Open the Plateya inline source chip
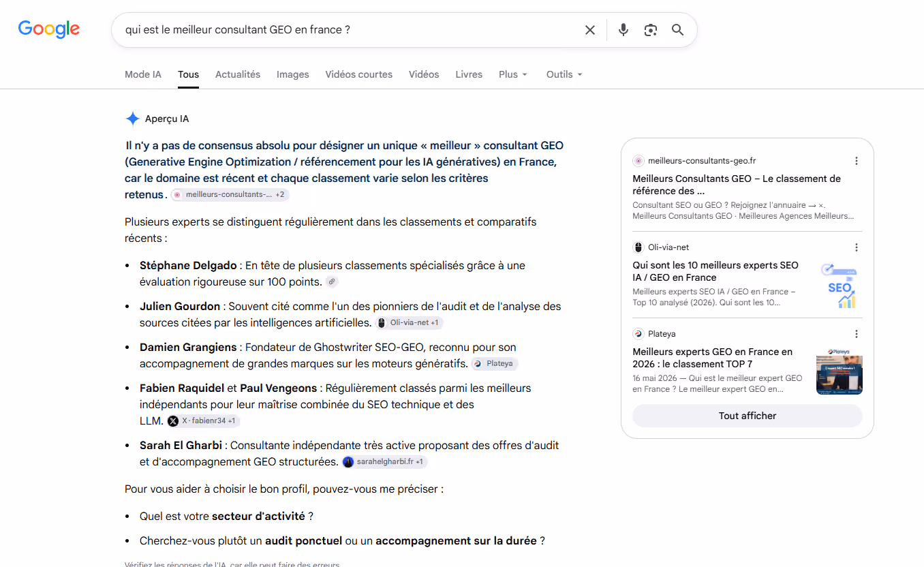 [x=495, y=364]
